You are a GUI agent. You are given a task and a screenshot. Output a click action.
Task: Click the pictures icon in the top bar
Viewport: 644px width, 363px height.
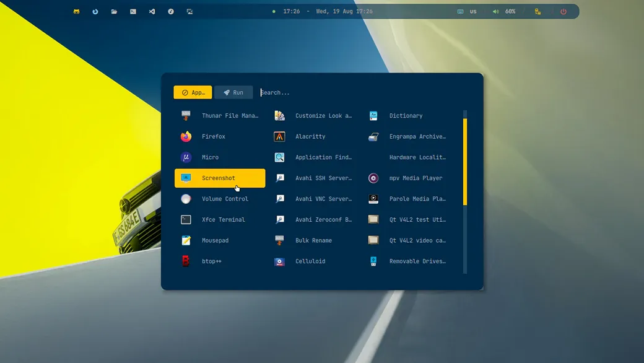[189, 12]
